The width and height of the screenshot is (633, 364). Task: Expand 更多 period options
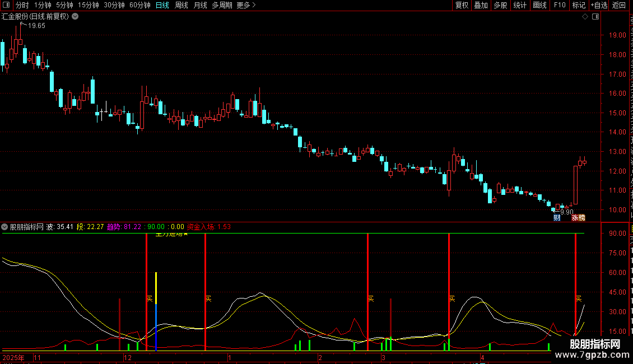tap(246, 5)
